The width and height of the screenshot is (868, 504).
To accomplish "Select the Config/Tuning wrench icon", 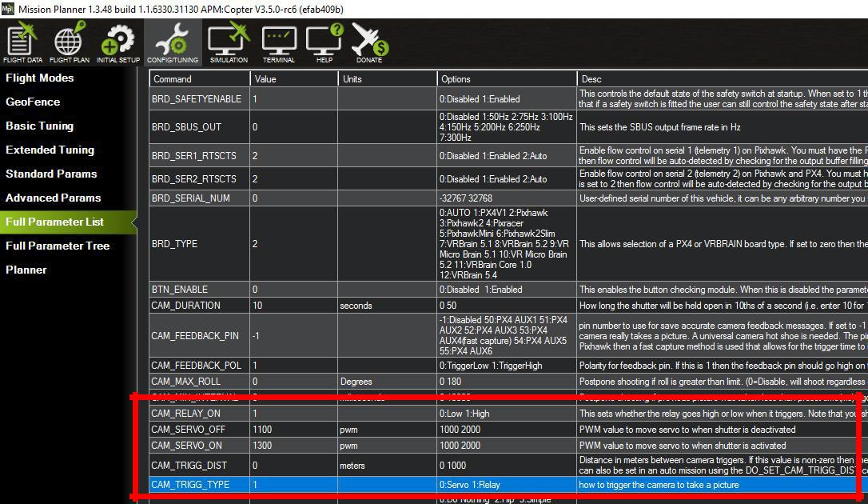I will pyautogui.click(x=172, y=42).
